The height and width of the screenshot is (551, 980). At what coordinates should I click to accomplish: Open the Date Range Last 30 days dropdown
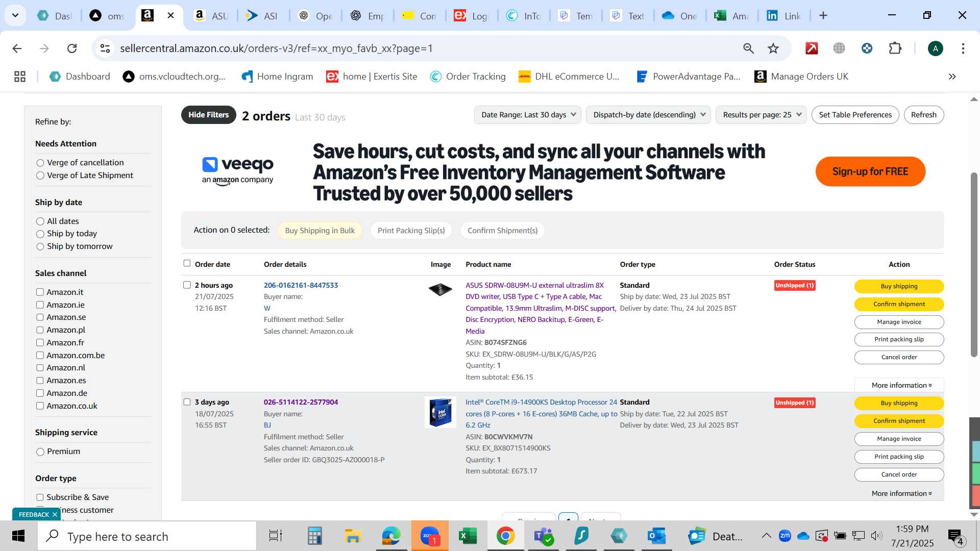(x=528, y=115)
